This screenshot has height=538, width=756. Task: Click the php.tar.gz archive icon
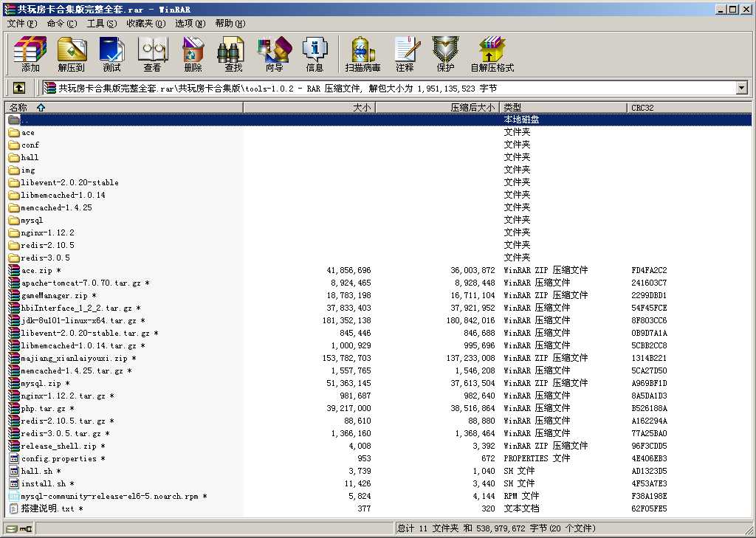pos(14,408)
